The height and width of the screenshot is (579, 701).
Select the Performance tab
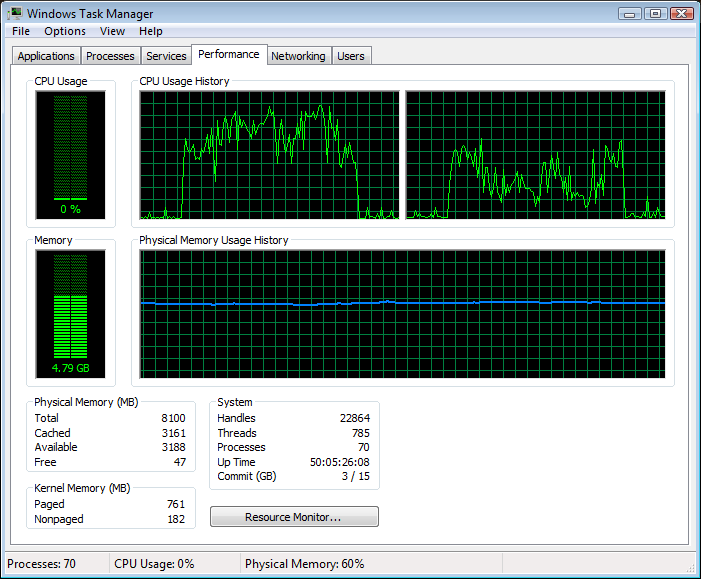point(229,55)
